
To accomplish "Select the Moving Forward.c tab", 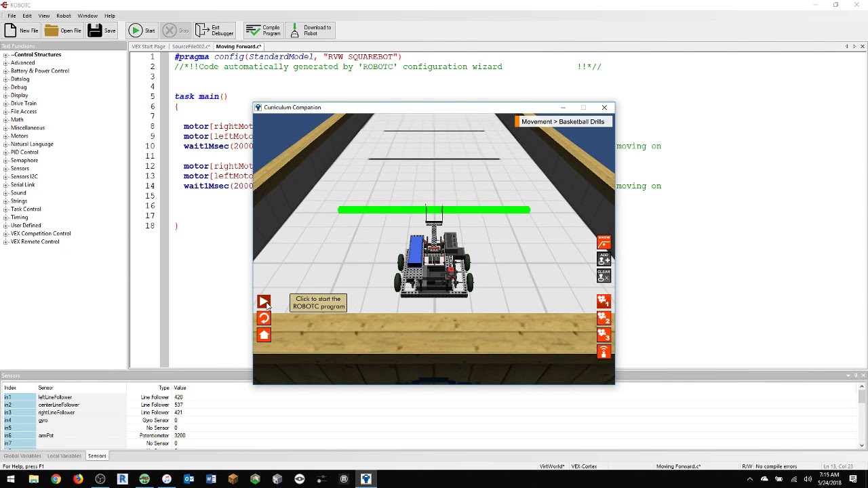I will coord(239,47).
